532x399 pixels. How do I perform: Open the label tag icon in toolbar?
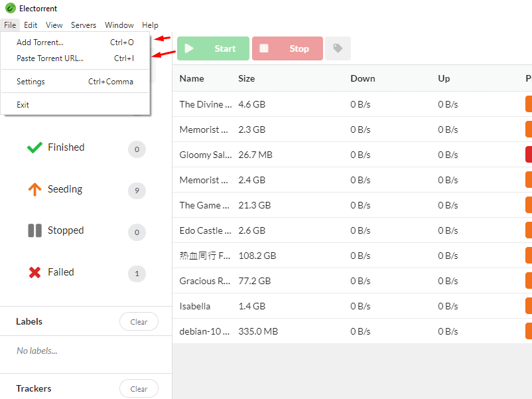338,48
